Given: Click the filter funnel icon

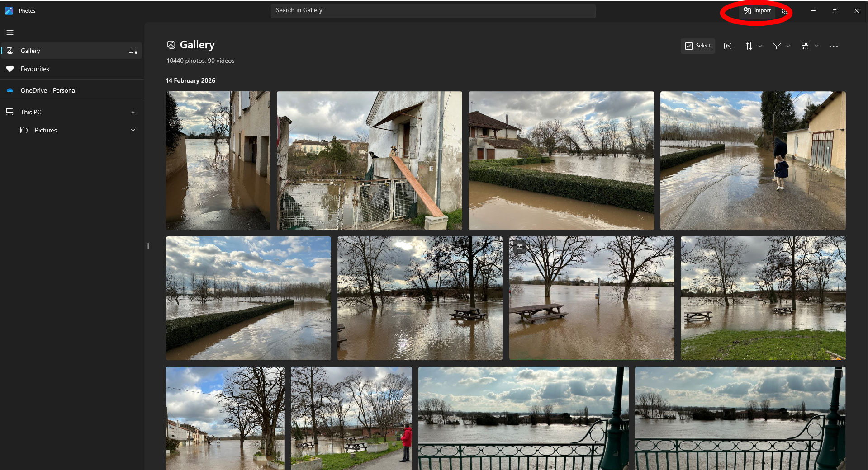Looking at the screenshot, I should (x=777, y=46).
